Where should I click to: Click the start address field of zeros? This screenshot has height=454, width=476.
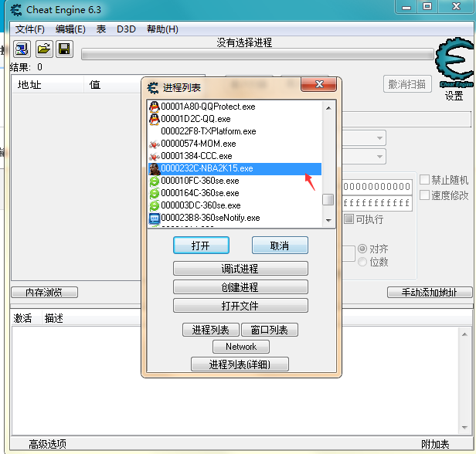pos(377,187)
